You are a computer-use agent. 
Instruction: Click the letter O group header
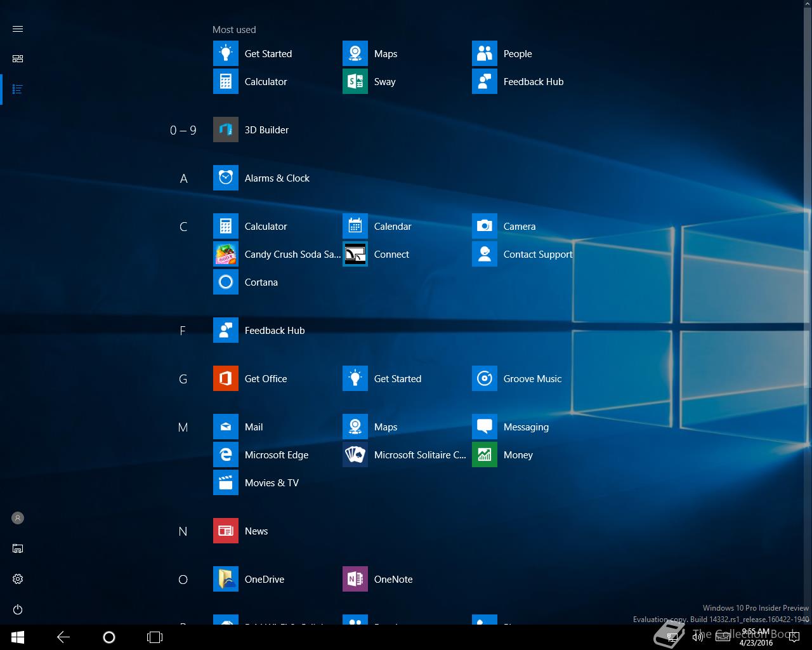[183, 580]
